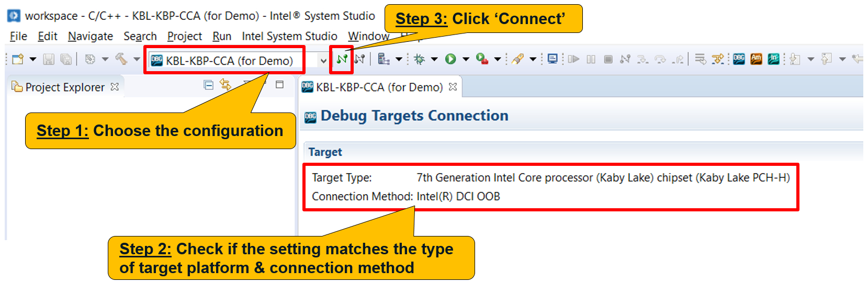Click the build configuration gear icon
Viewport: 868px width, 282px height.
pyautogui.click(x=90, y=59)
